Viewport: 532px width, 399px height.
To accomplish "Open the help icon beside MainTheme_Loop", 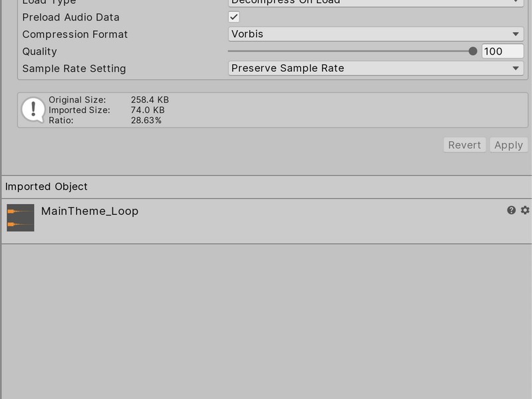I will [511, 210].
